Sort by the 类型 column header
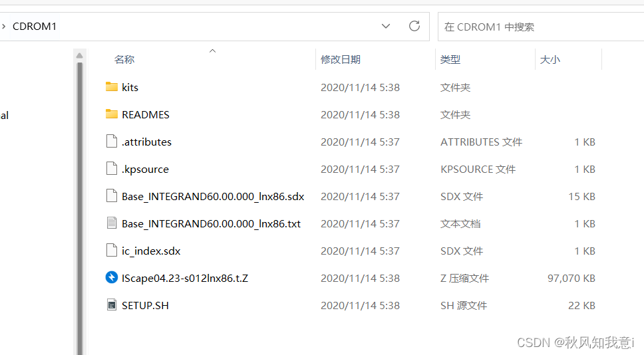 click(x=450, y=60)
